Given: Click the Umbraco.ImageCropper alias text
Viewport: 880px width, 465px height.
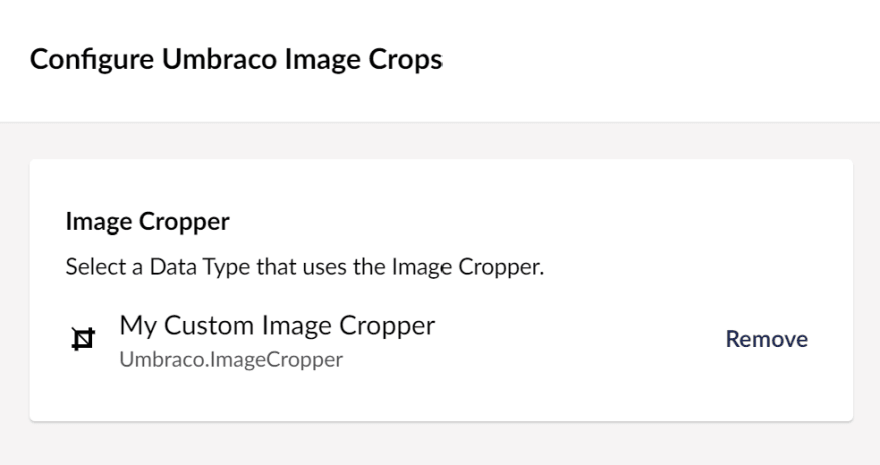Looking at the screenshot, I should (231, 360).
